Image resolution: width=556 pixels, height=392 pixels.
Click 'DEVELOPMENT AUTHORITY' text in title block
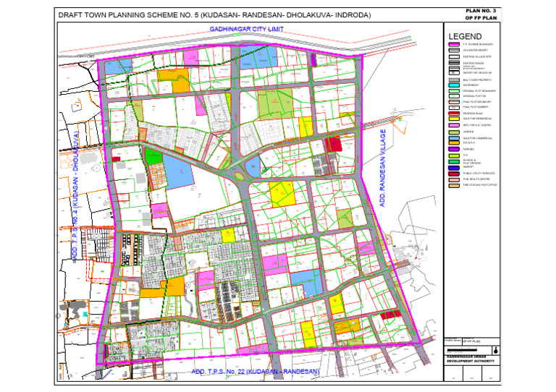(x=471, y=361)
